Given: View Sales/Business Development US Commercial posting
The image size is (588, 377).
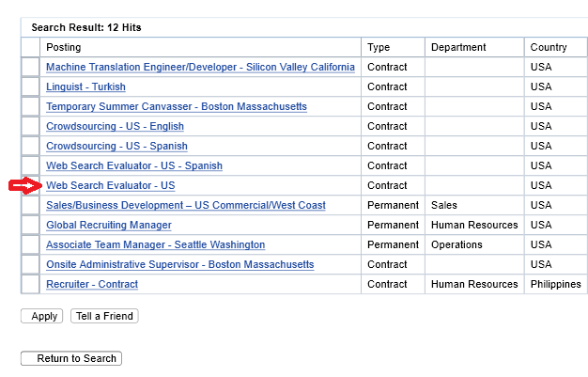Looking at the screenshot, I should pos(185,206).
